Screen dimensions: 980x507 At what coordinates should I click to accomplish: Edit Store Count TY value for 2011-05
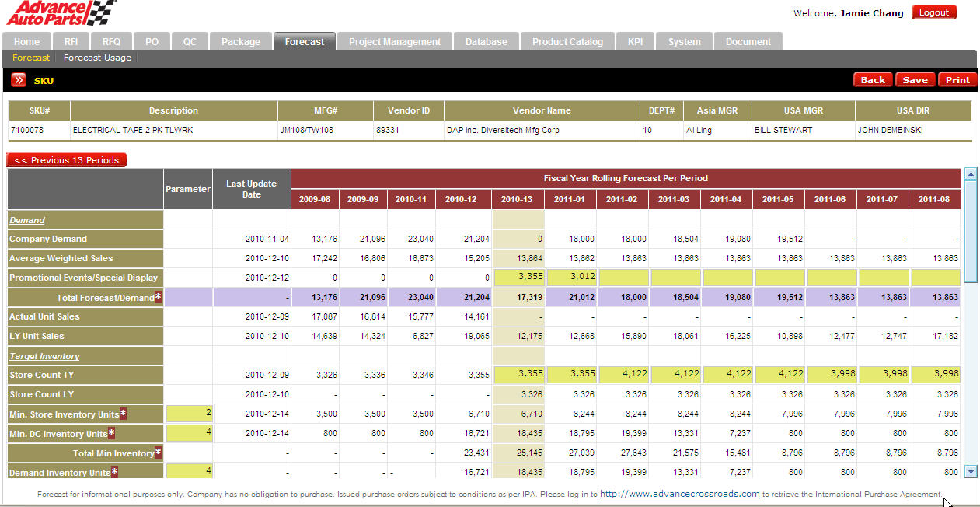pyautogui.click(x=778, y=374)
